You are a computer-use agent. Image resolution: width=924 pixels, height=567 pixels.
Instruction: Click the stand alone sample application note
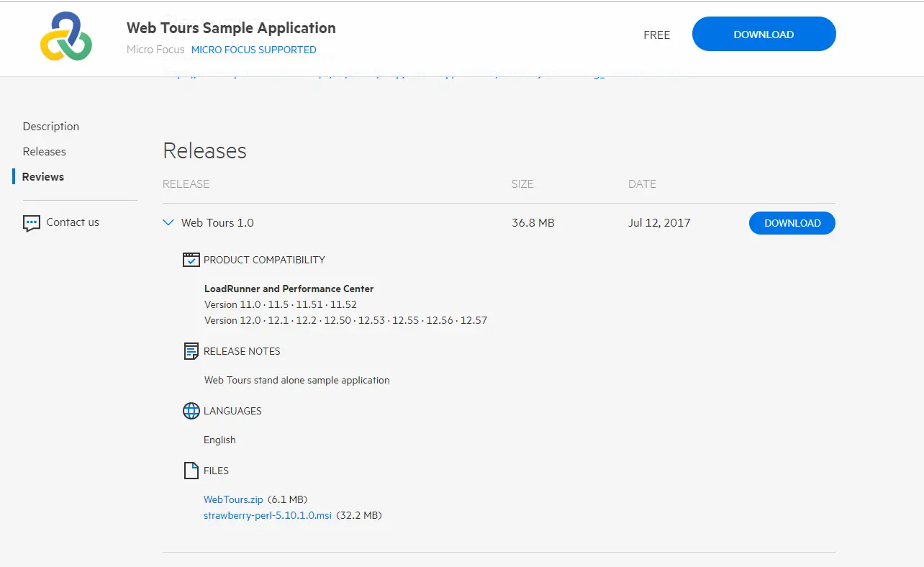point(297,380)
